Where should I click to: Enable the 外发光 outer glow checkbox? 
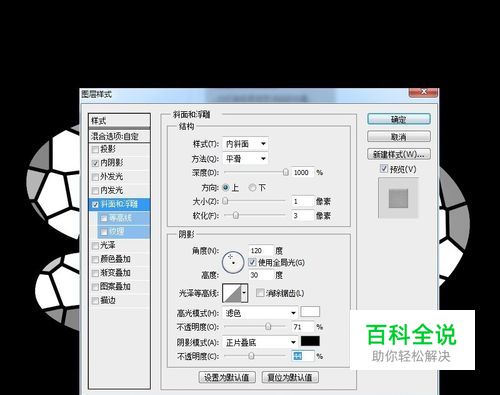point(95,177)
